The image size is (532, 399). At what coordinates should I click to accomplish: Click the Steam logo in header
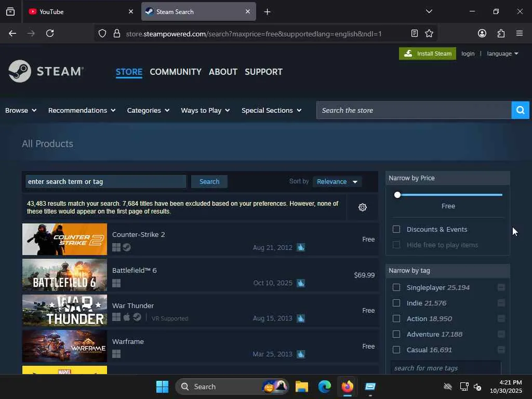(x=46, y=71)
